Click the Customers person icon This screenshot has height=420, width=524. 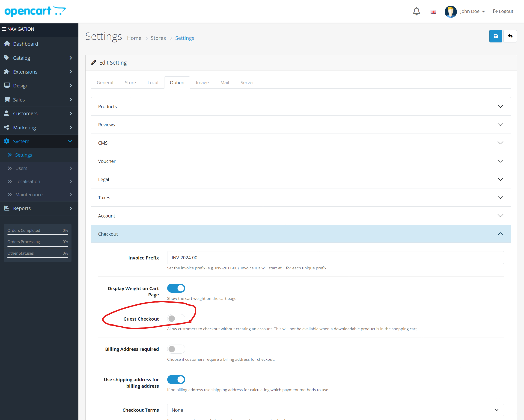(6, 113)
